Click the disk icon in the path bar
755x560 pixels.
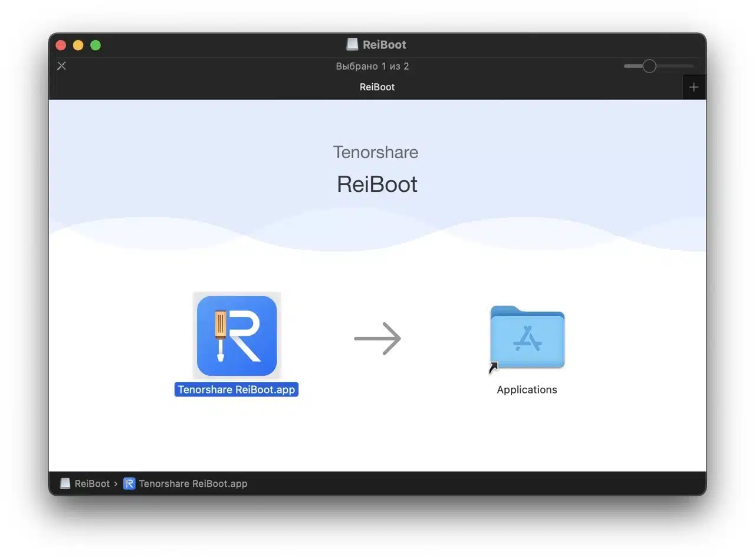(65, 483)
